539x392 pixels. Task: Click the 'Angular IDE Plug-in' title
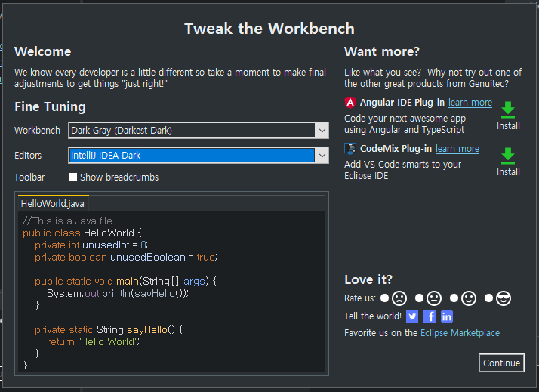tap(402, 103)
